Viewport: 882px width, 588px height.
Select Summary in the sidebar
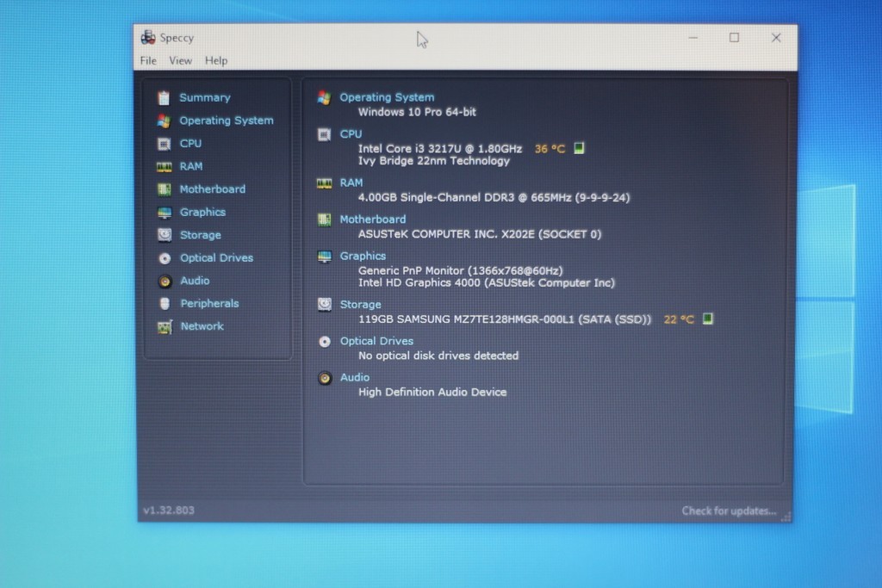click(205, 98)
